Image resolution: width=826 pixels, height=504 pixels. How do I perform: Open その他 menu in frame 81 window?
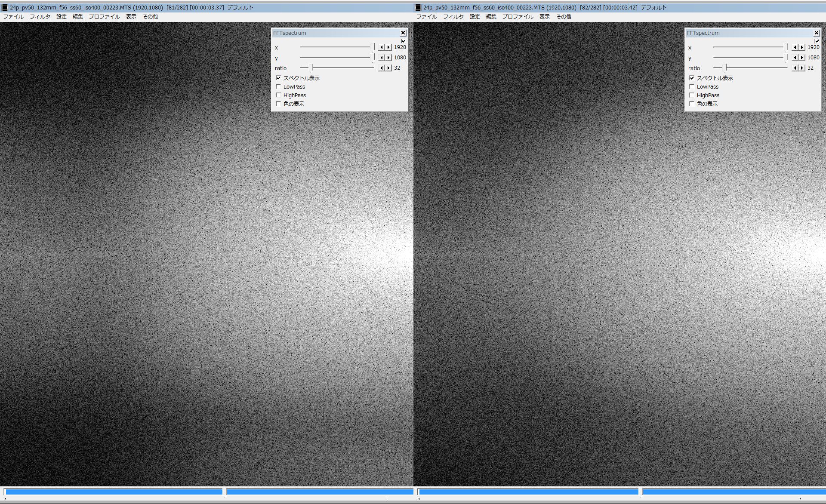150,17
